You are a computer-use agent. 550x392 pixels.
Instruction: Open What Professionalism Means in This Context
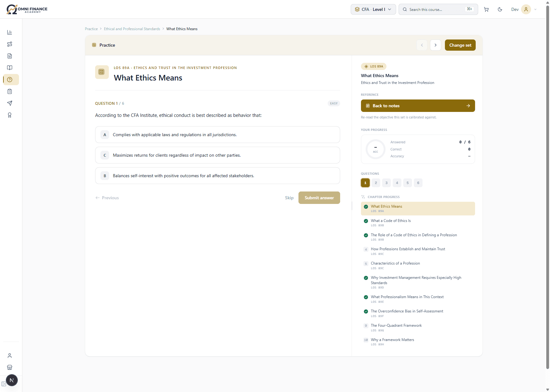point(418,299)
